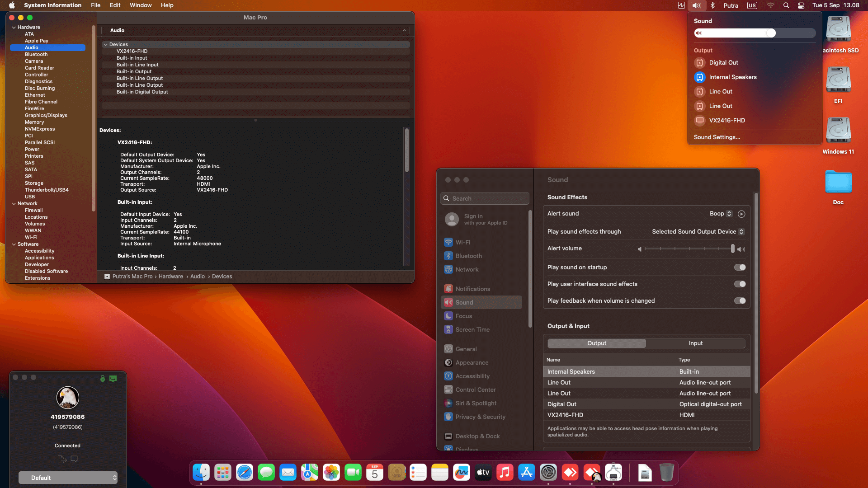
Task: Select Built-in Digital Output device row
Action: pyautogui.click(x=256, y=92)
